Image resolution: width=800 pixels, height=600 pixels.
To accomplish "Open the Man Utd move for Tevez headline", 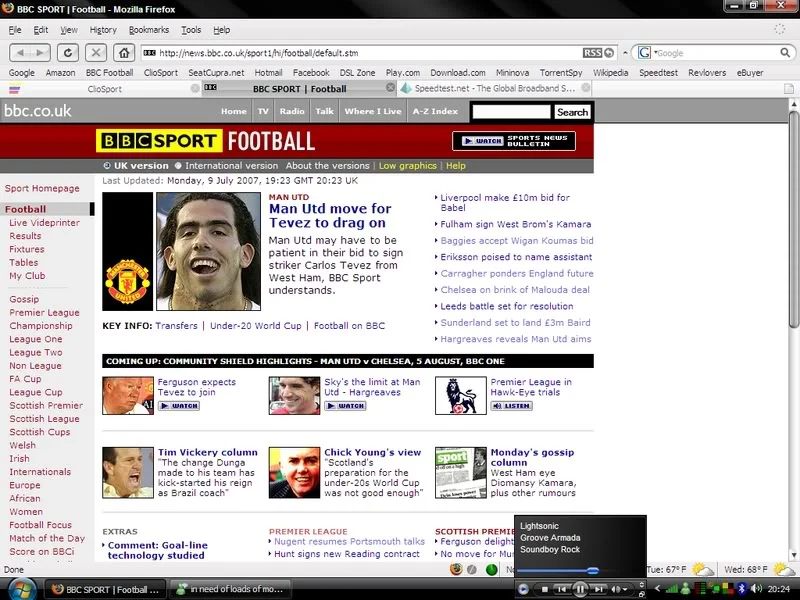I will click(330, 215).
